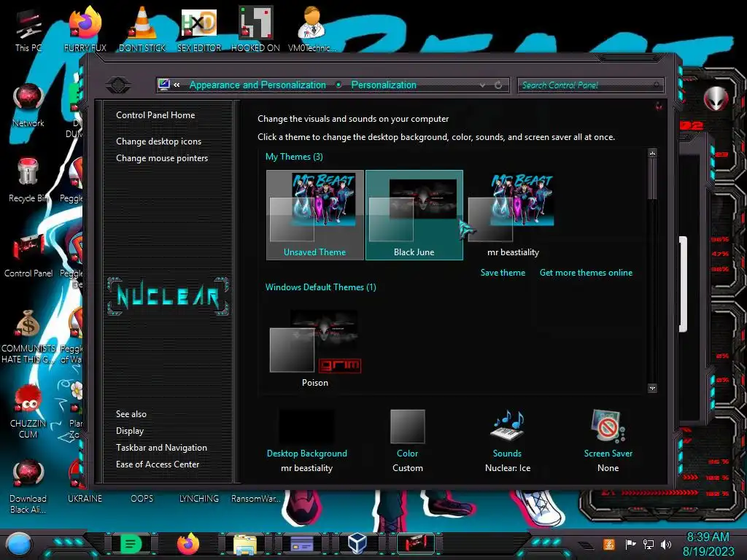
Task: Open Taskbar and Navigation link
Action: [161, 448]
